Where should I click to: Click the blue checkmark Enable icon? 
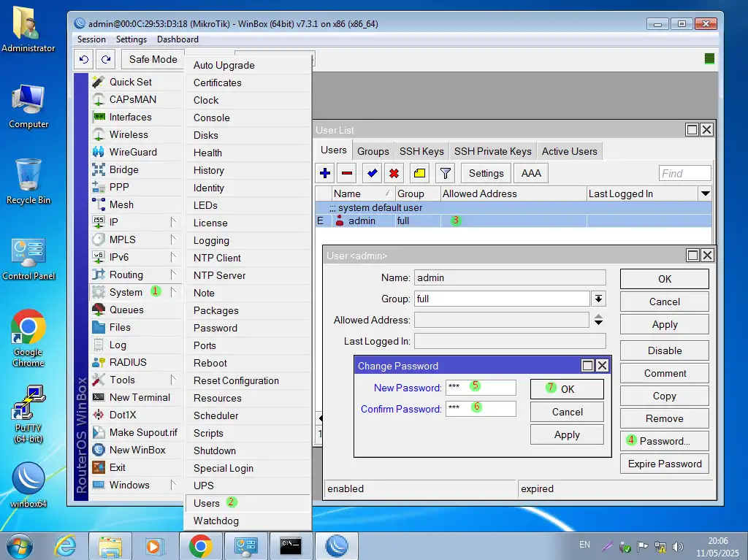point(373,173)
